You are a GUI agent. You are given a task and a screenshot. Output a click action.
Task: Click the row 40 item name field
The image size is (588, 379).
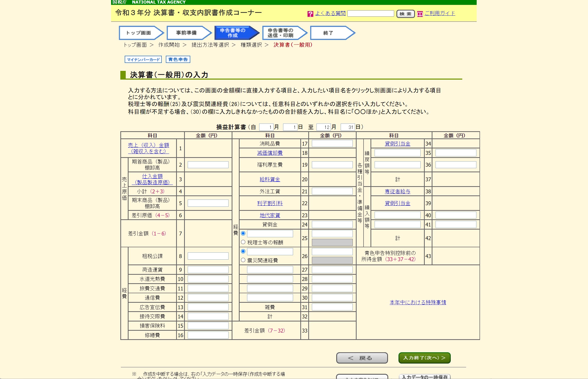(397, 215)
